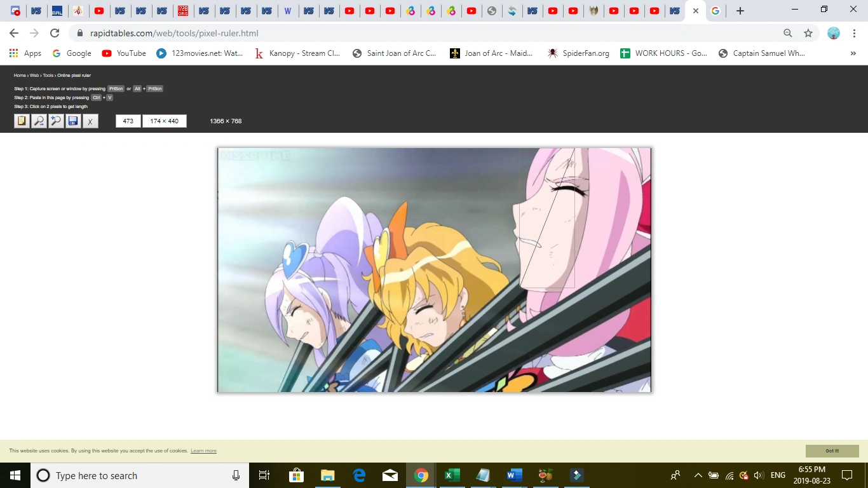The width and height of the screenshot is (868, 488).
Task: Bookmark this page with the star icon
Action: point(808,33)
